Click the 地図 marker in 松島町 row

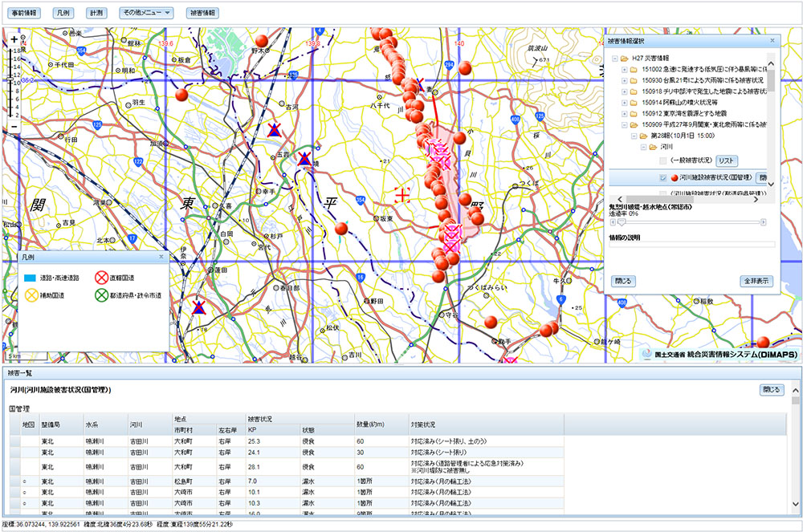click(25, 481)
